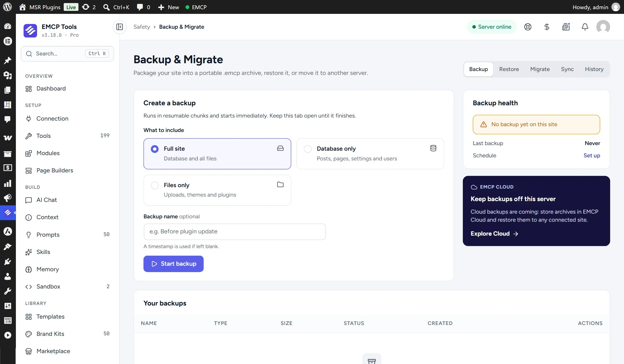The width and height of the screenshot is (624, 364).
Task: Open Ctrl+K search in admin bar
Action: tap(116, 7)
